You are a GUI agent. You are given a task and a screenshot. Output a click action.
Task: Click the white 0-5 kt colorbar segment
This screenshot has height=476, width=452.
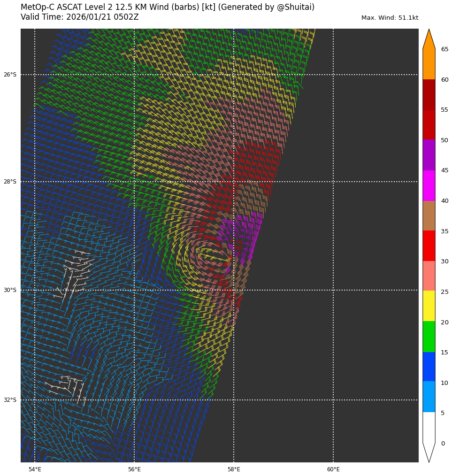[x=429, y=427]
